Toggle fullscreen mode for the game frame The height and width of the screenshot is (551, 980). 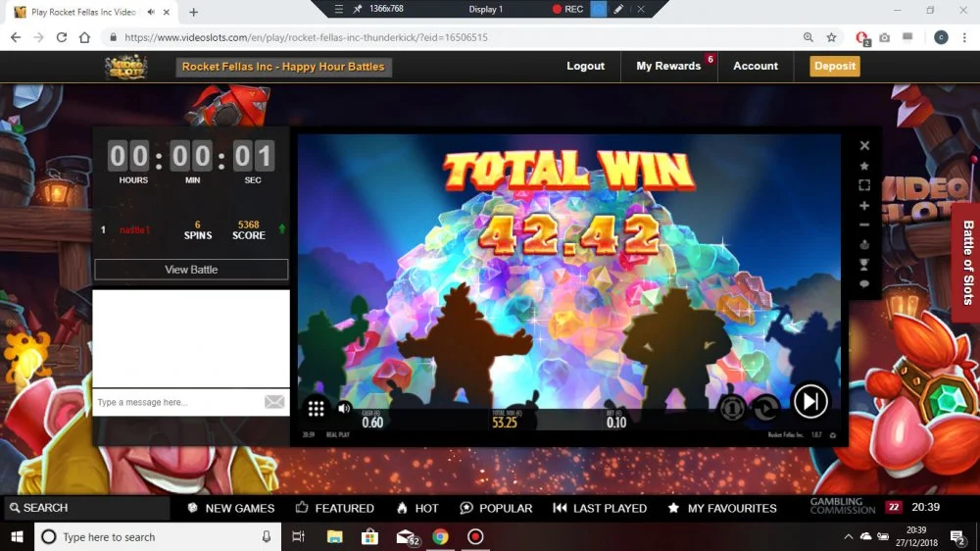864,185
